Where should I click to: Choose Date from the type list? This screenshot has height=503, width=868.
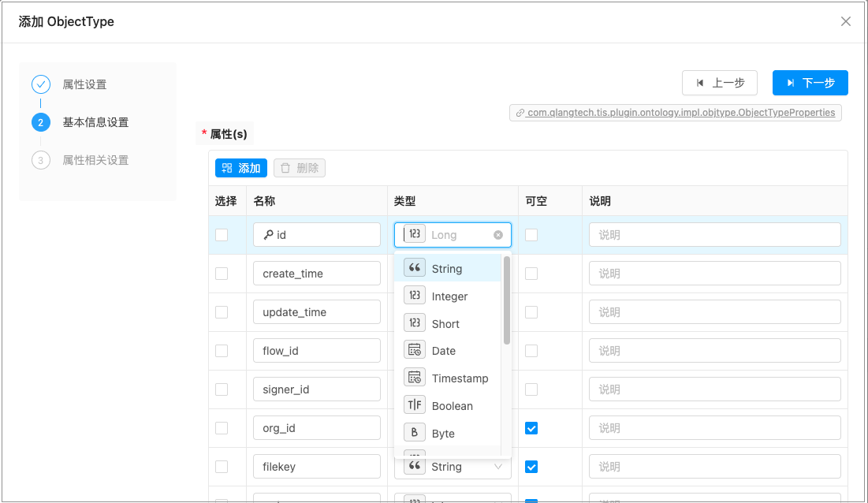[447, 351]
